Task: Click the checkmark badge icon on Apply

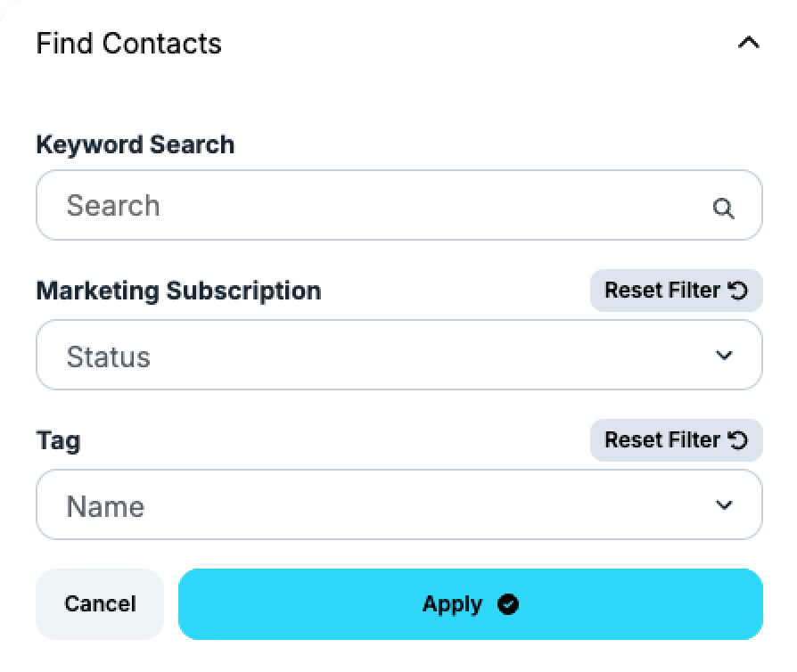Action: (508, 604)
